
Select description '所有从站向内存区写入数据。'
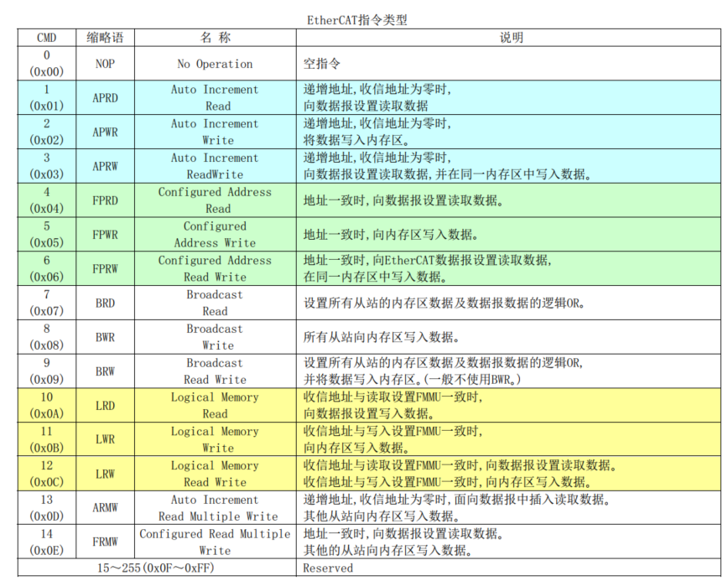coord(382,337)
